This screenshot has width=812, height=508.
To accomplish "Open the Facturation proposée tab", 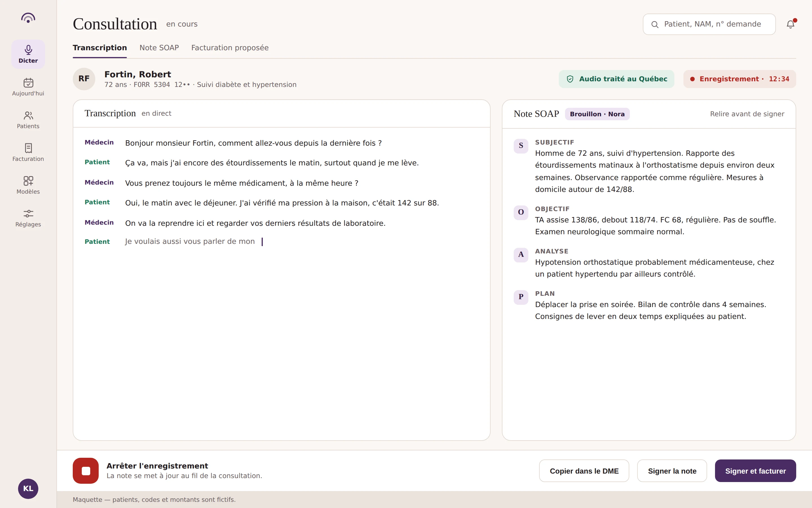I will point(230,48).
